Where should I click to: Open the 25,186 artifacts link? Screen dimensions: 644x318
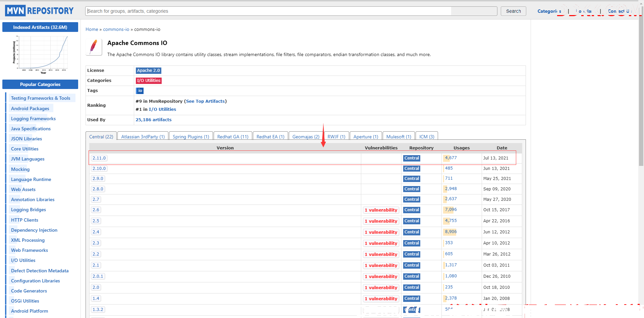pos(153,120)
